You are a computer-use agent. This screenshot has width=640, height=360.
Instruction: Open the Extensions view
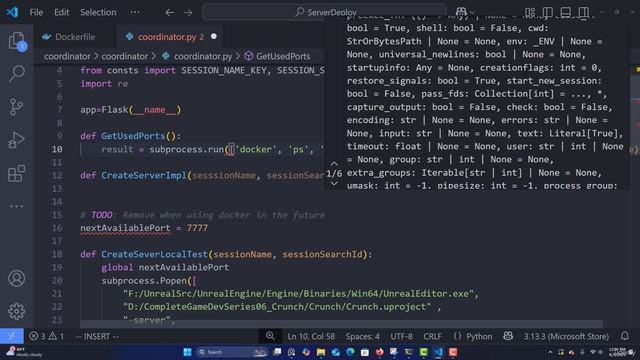tap(17, 173)
